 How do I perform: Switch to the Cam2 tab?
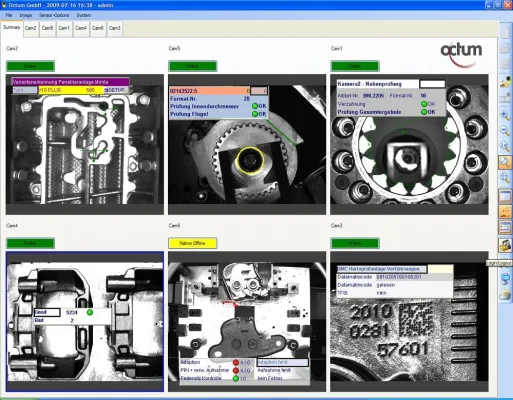click(x=30, y=28)
